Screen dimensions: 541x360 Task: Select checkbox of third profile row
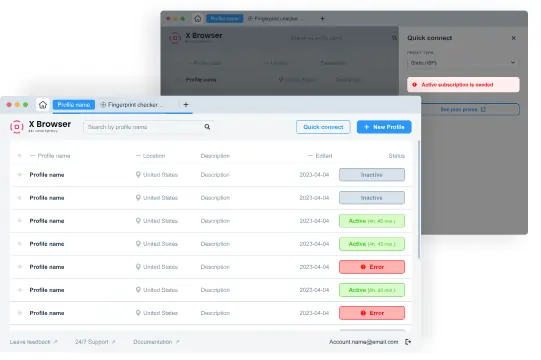tap(20, 221)
